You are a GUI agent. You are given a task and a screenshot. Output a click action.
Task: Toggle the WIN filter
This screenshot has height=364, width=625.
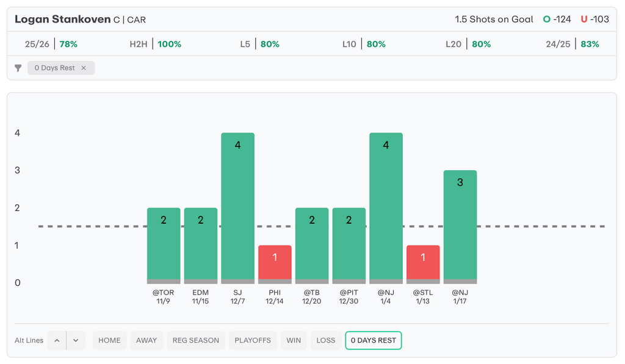[x=294, y=340]
